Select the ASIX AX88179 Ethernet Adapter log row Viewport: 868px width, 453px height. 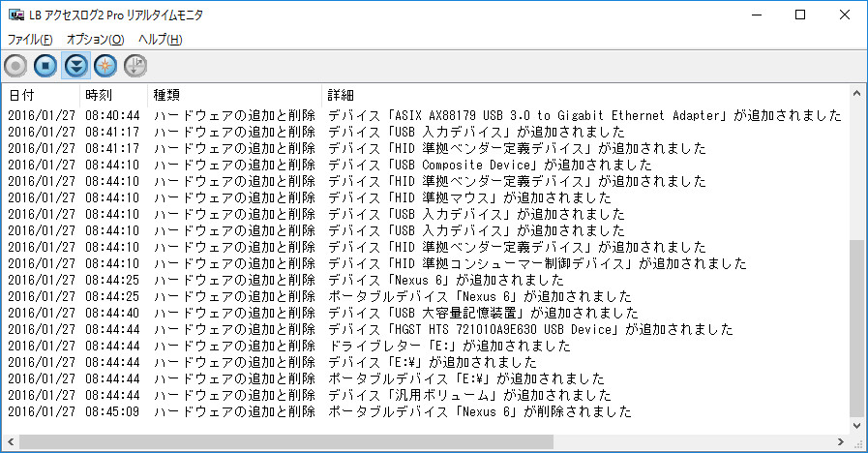[x=425, y=115]
